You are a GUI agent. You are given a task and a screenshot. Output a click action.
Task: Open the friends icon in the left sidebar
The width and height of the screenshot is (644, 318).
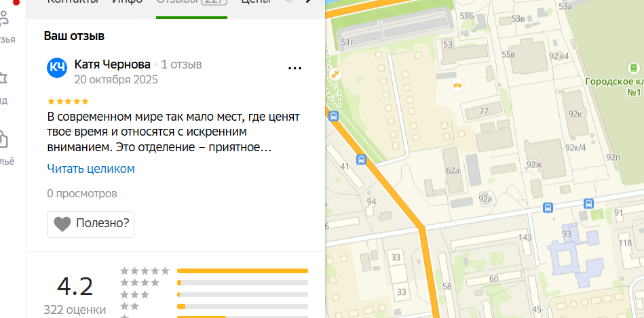4,18
